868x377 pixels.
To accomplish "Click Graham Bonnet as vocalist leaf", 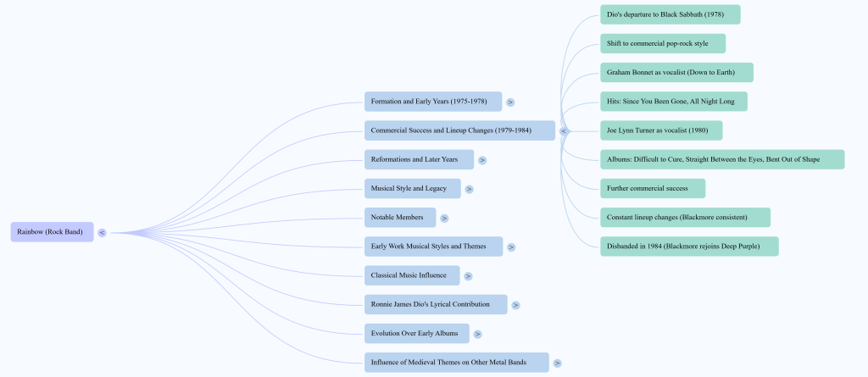I will tap(676, 73).
